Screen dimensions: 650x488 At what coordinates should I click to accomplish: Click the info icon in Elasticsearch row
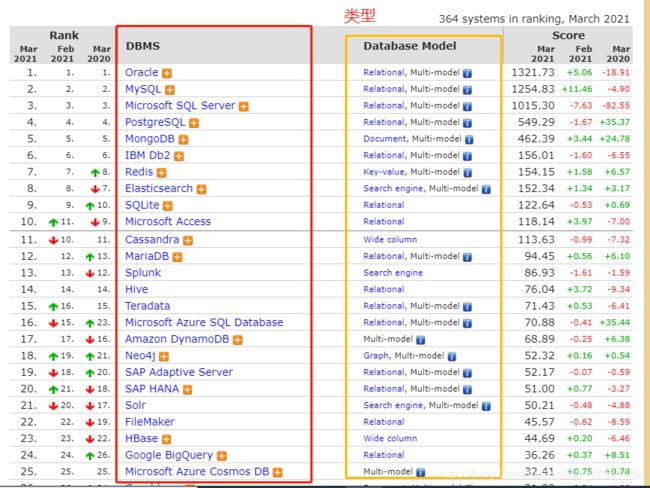(x=486, y=189)
